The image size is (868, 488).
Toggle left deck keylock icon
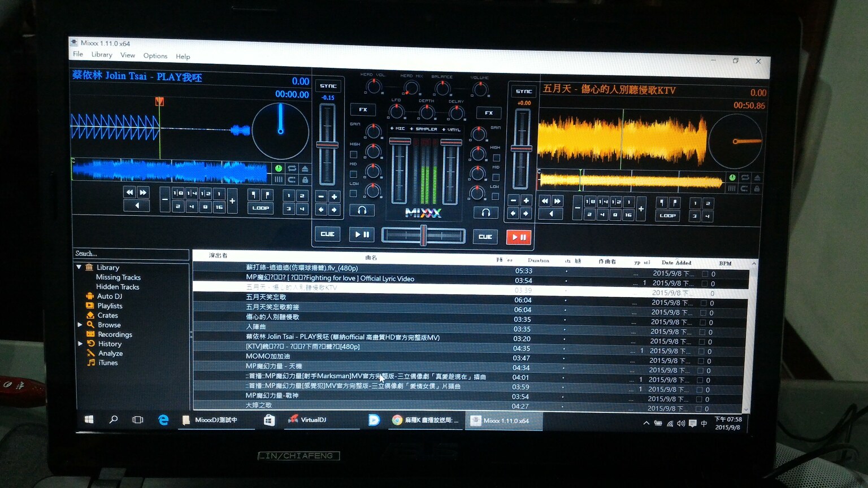305,180
